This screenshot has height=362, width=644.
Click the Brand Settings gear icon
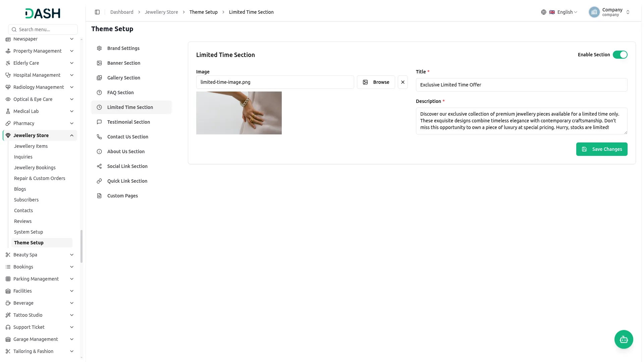[x=99, y=48]
